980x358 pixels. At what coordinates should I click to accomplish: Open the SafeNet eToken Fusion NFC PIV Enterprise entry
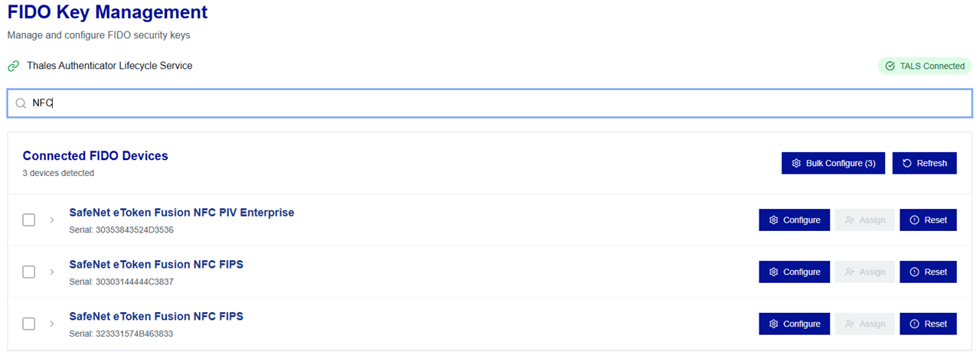point(181,213)
